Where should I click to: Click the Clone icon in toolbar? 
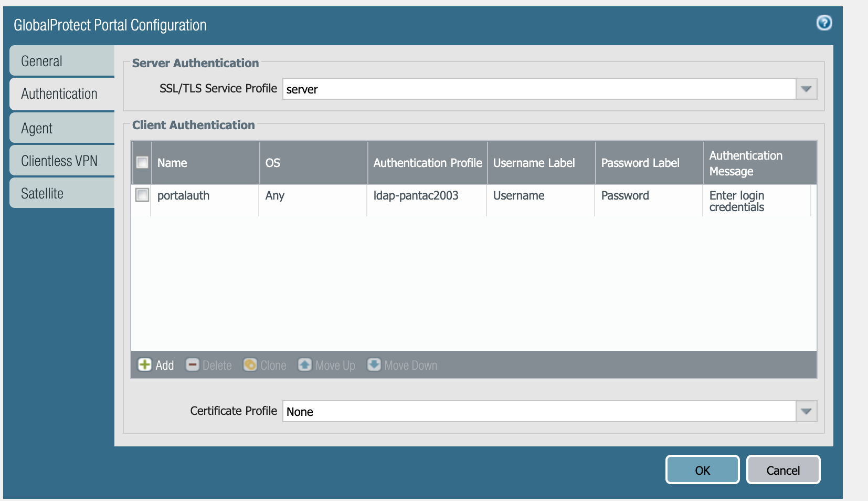[250, 365]
